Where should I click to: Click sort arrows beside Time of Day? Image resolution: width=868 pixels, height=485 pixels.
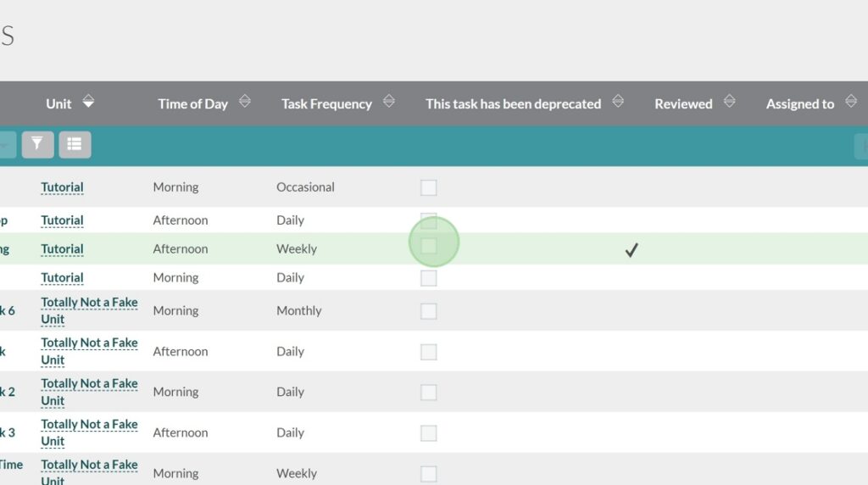pos(244,102)
